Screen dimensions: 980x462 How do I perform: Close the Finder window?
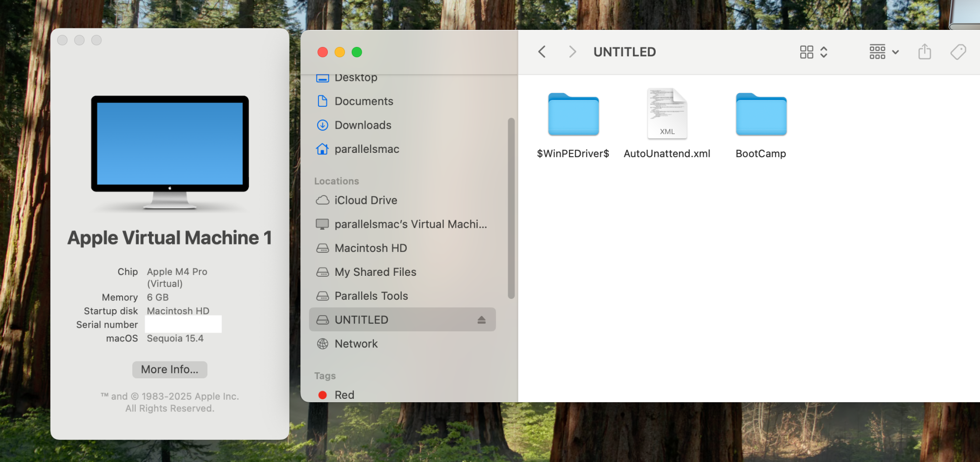click(322, 52)
